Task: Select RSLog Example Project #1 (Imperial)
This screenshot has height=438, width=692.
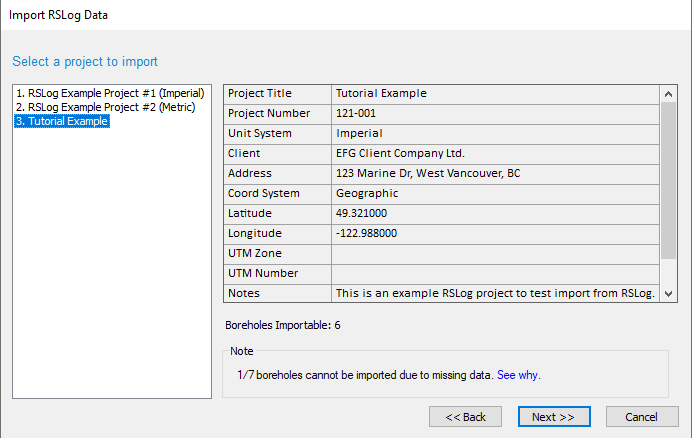Action: click(110, 93)
